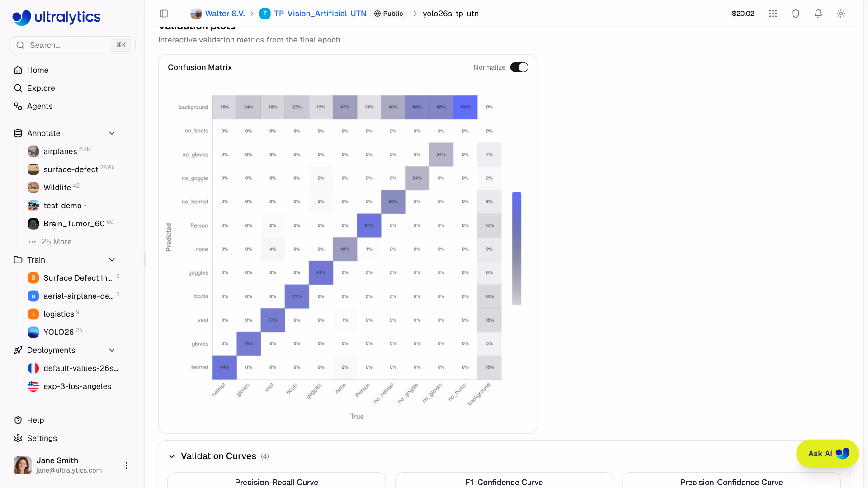This screenshot has height=488, width=868.
Task: Click the $20.02 balance
Action: pos(743,14)
